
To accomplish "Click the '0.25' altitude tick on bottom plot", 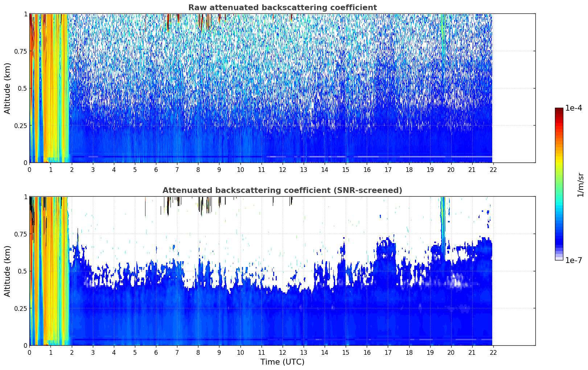I will coord(20,308).
